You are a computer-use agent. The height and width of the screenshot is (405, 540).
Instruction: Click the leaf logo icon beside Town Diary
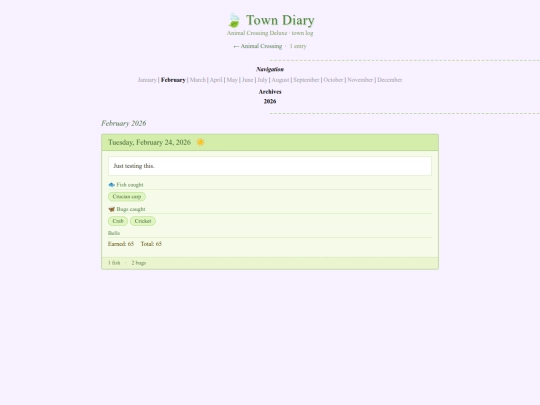click(x=234, y=20)
